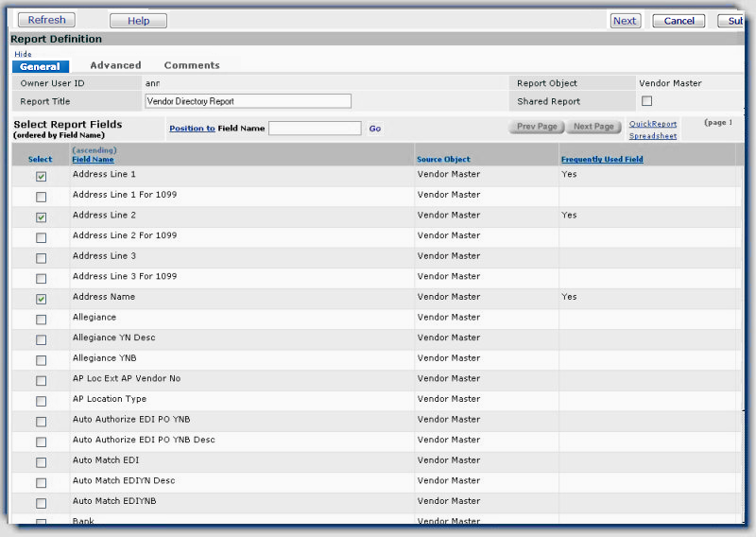Select the General tab
Viewport: 756px width, 537px height.
[40, 66]
